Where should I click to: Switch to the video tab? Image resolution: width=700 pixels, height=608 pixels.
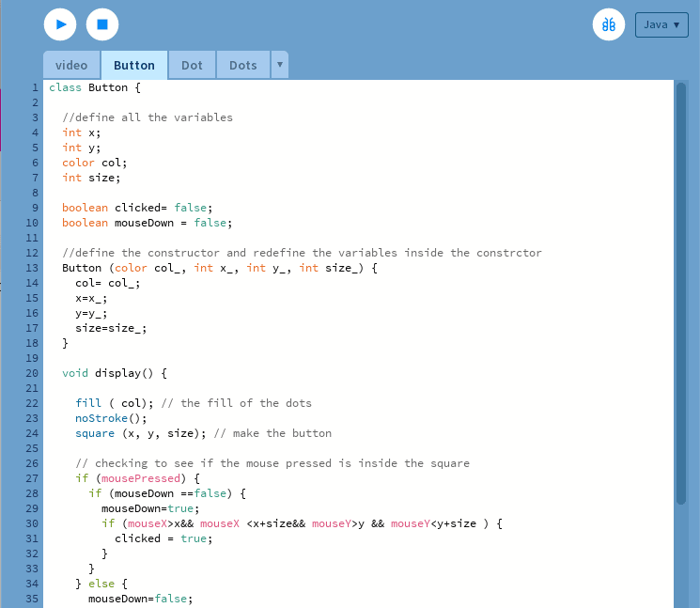click(x=71, y=65)
